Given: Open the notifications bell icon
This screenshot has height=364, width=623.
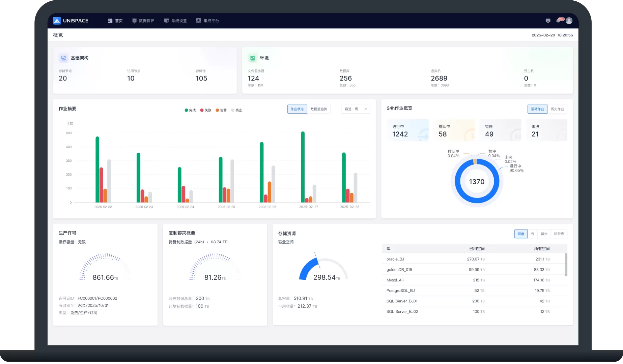Looking at the screenshot, I should pyautogui.click(x=558, y=21).
